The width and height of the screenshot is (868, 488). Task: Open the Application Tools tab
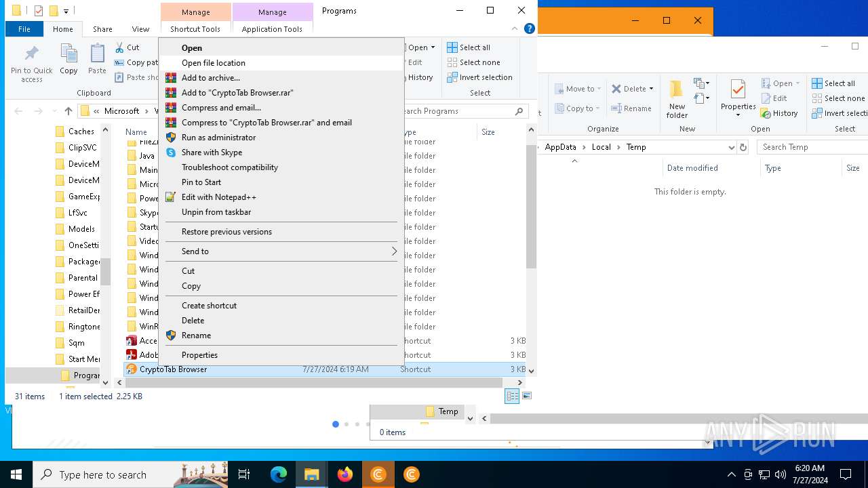[x=272, y=29]
